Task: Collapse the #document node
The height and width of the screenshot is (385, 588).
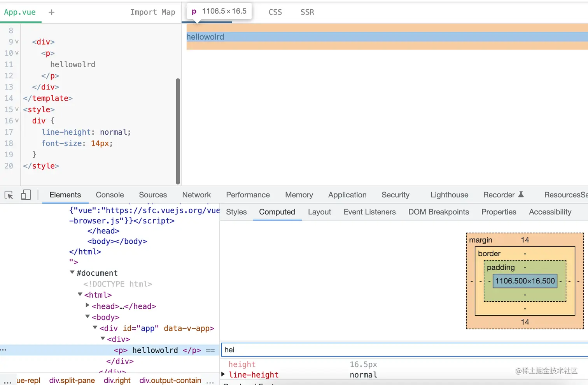Action: (x=72, y=272)
